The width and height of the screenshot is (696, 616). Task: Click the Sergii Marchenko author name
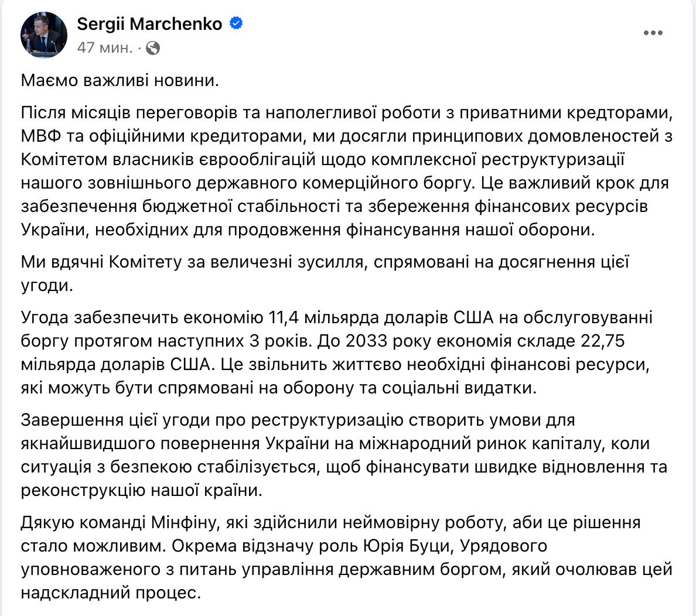(150, 24)
